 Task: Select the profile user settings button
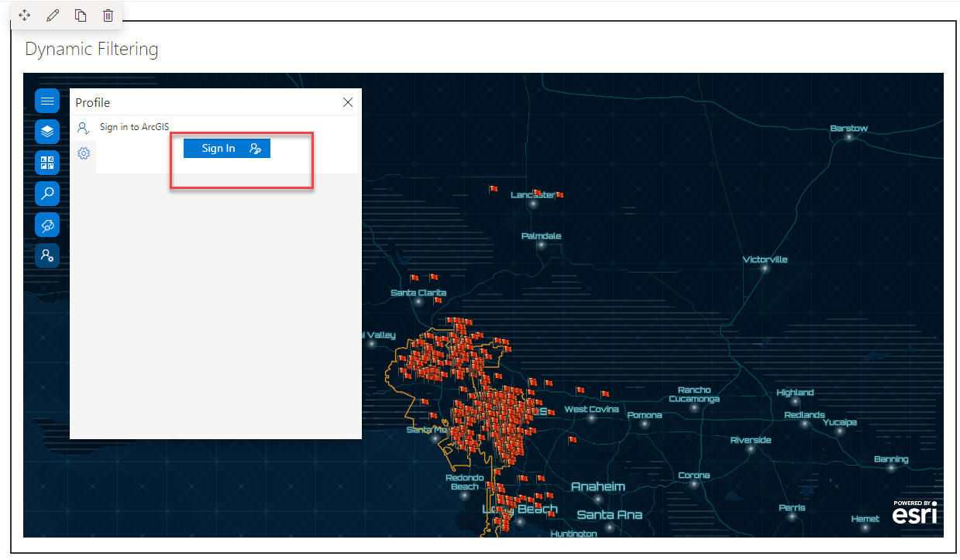47,256
